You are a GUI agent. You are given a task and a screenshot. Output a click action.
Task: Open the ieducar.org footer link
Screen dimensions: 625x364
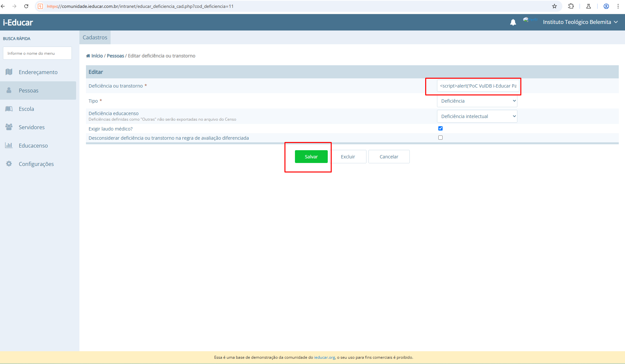coord(324,357)
